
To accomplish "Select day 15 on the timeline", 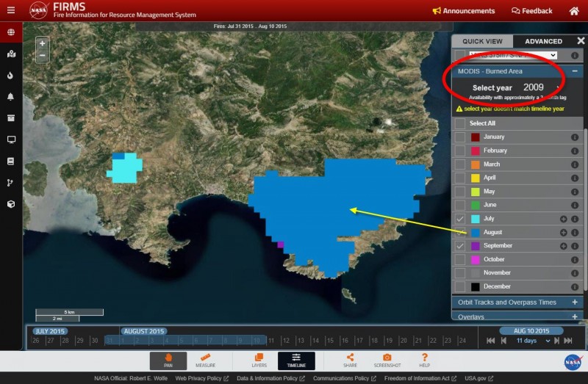I will (x=330, y=341).
